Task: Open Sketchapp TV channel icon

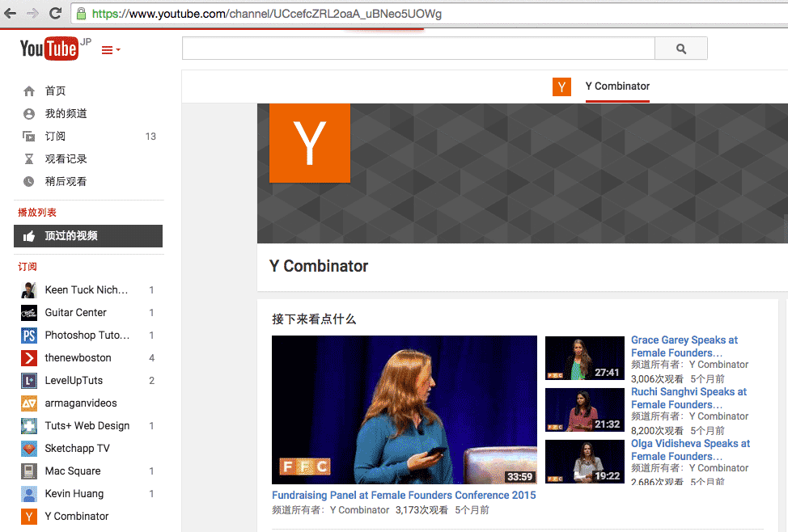Action: coord(29,449)
